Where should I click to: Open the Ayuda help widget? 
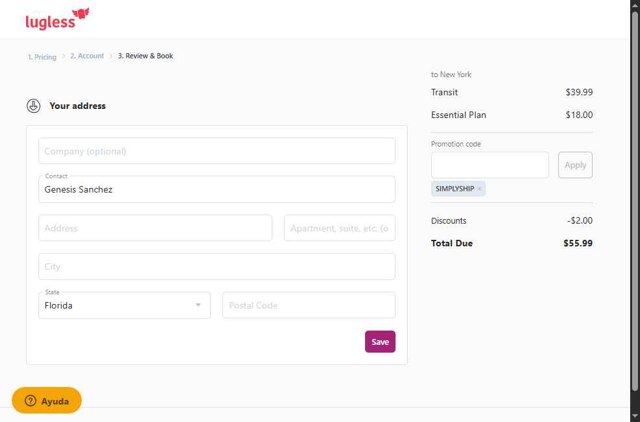tap(47, 401)
